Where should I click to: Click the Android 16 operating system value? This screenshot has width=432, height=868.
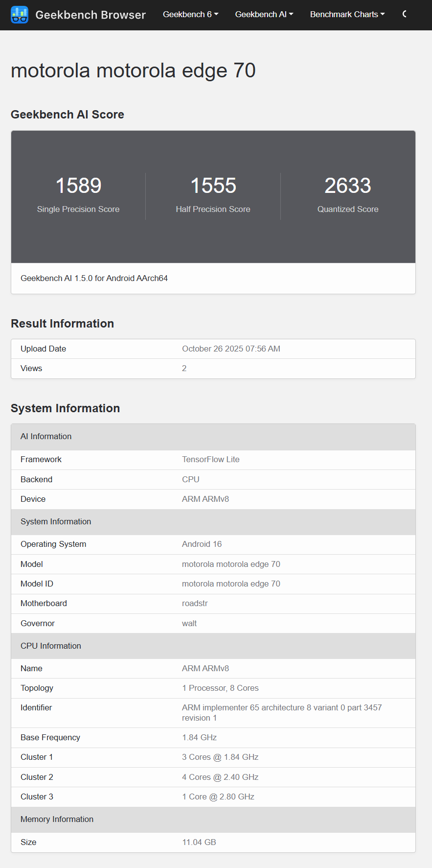coord(202,544)
